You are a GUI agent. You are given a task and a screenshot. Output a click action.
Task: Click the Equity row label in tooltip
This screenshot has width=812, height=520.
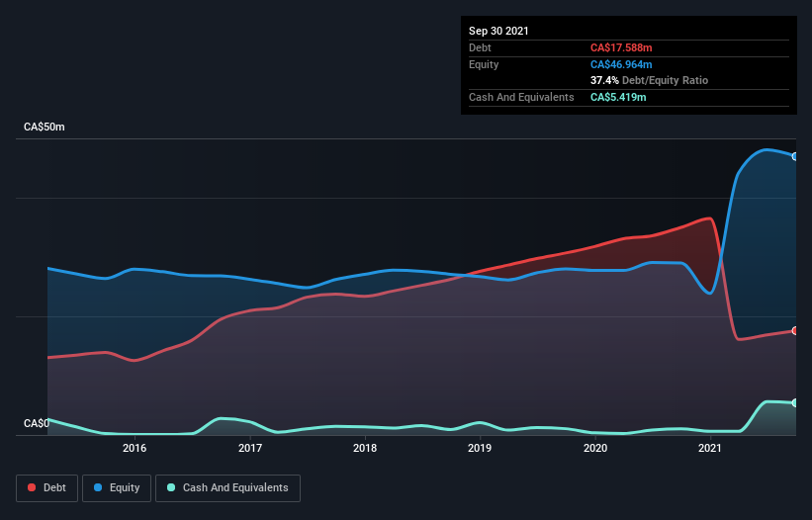[x=484, y=64]
